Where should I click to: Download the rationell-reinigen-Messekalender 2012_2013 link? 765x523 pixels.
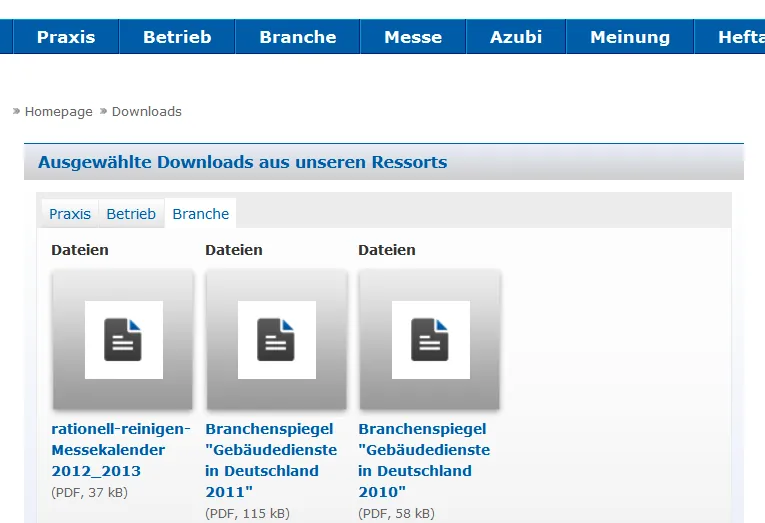point(120,450)
